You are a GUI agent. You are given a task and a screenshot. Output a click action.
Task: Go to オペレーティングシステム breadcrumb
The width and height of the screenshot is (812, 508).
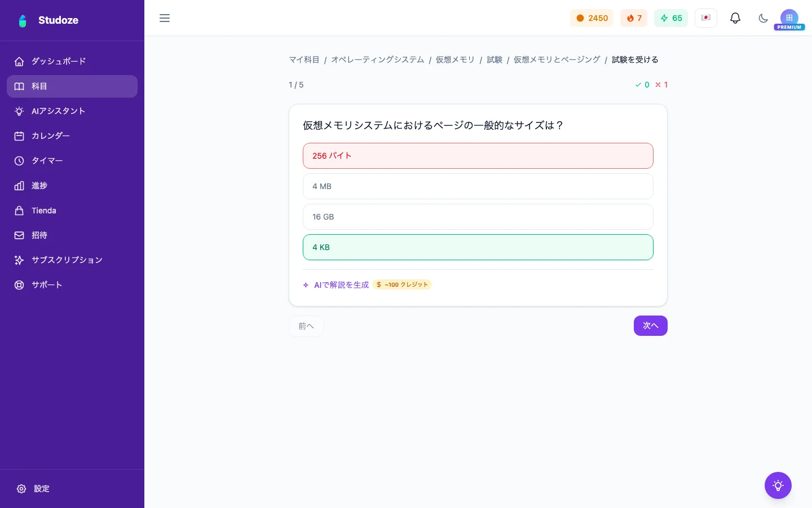(x=378, y=60)
